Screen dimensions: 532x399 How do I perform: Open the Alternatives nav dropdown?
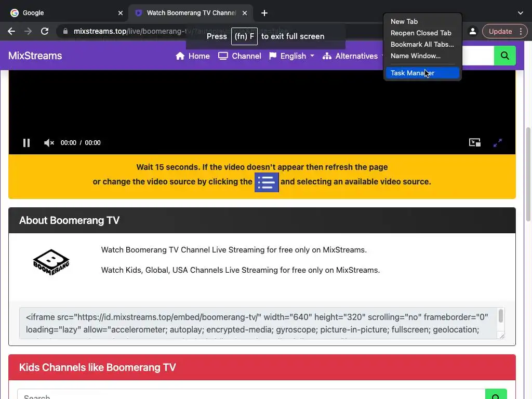pos(353,56)
